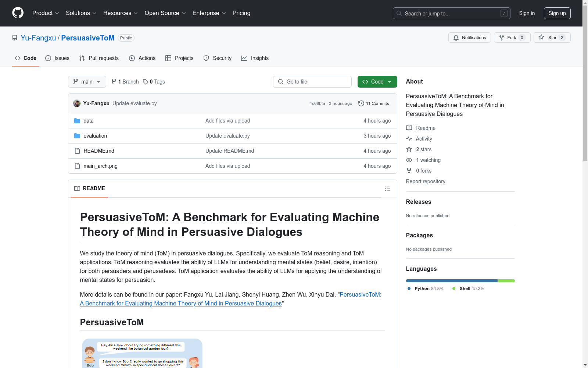Click the repository icon beside Yu-Fangxu
This screenshot has height=368, width=588.
click(15, 38)
